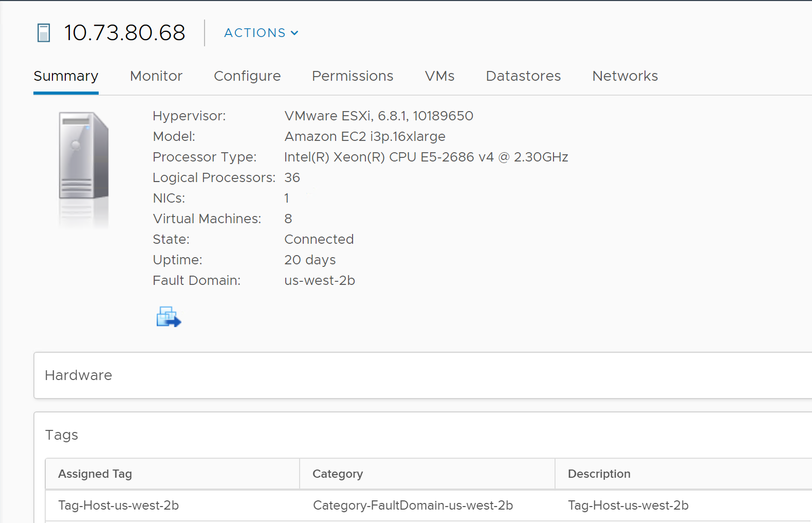The height and width of the screenshot is (523, 812).
Task: Select the Permissions tab
Action: point(353,76)
